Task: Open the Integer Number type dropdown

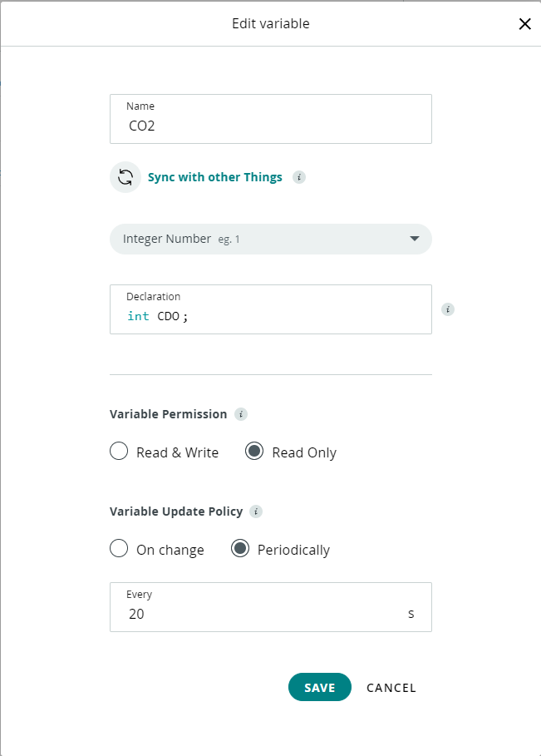Action: tap(270, 239)
